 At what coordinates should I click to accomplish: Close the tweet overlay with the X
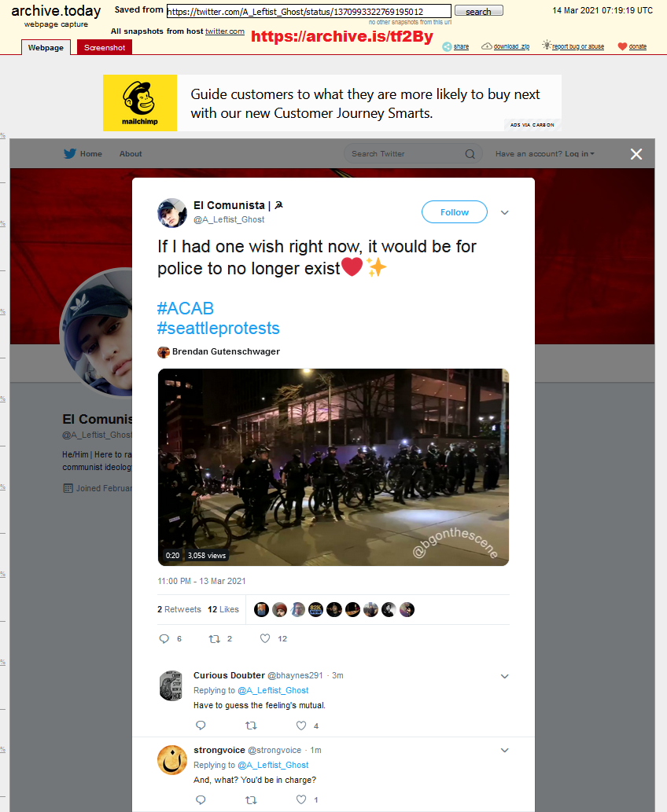pyautogui.click(x=636, y=154)
